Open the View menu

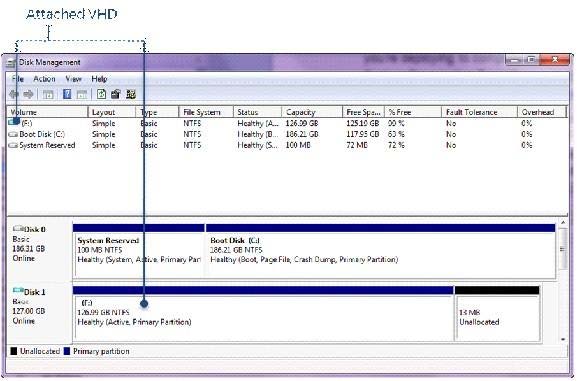point(73,79)
